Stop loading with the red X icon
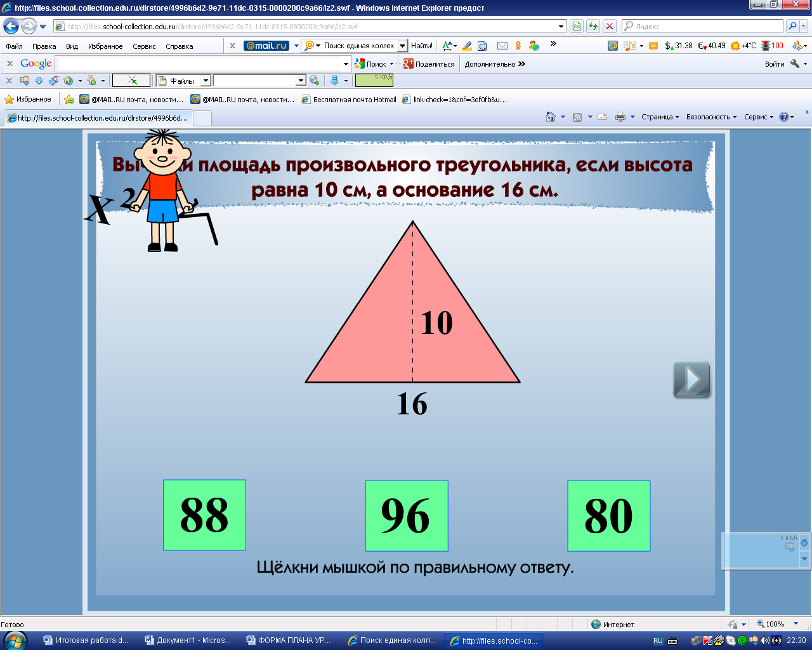812x650 pixels. click(610, 26)
